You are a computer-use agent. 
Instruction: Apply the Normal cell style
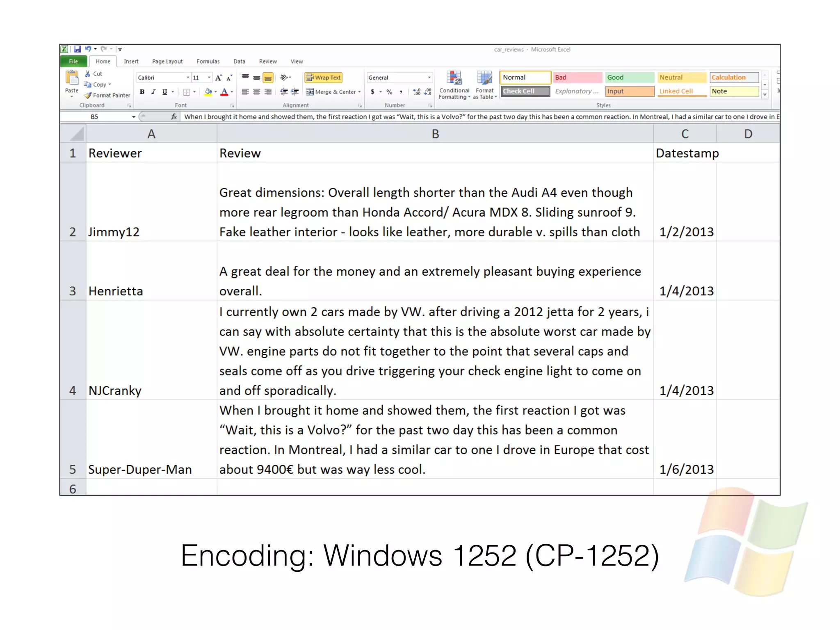click(525, 78)
